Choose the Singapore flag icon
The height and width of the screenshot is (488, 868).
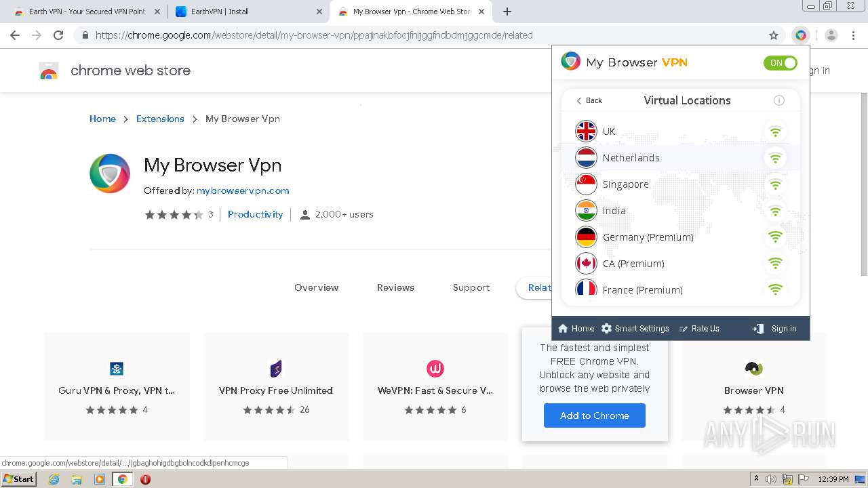(586, 184)
